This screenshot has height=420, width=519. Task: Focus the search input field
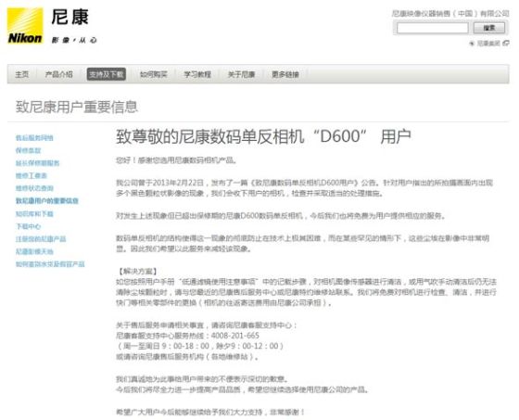point(432,28)
